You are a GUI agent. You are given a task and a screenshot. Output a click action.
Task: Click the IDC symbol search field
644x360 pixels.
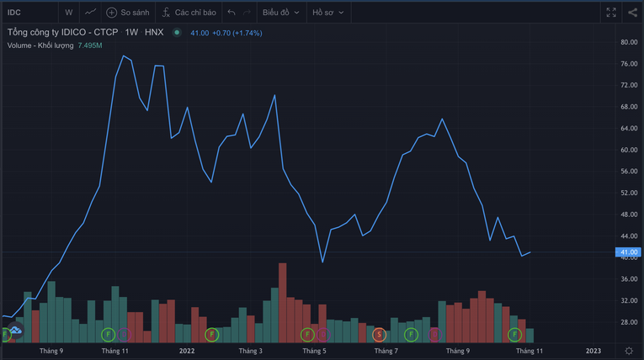tap(25, 13)
